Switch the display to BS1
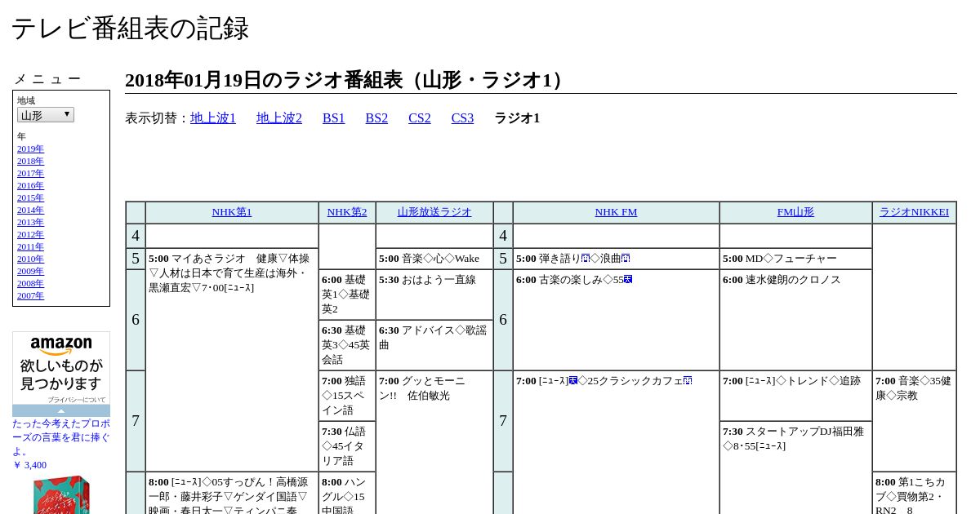This screenshot has width=980, height=514. [x=334, y=117]
